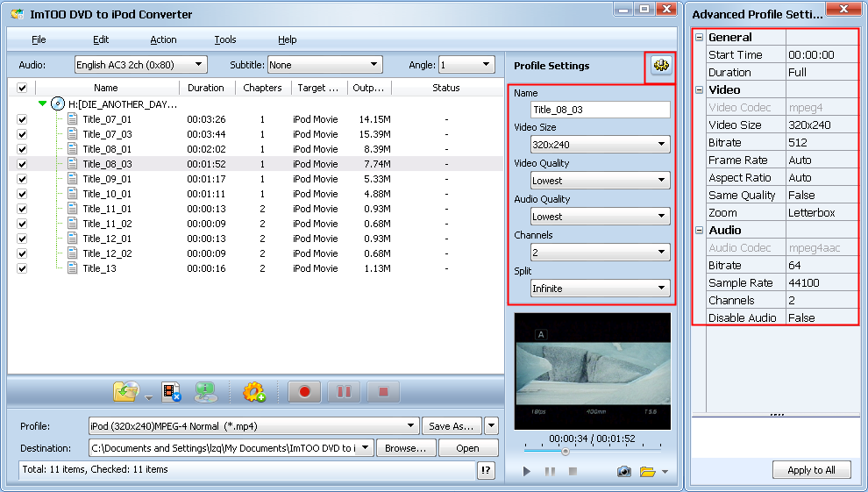This screenshot has height=492, width=868.
Task: Click the preview video thumbnail
Action: tap(593, 371)
